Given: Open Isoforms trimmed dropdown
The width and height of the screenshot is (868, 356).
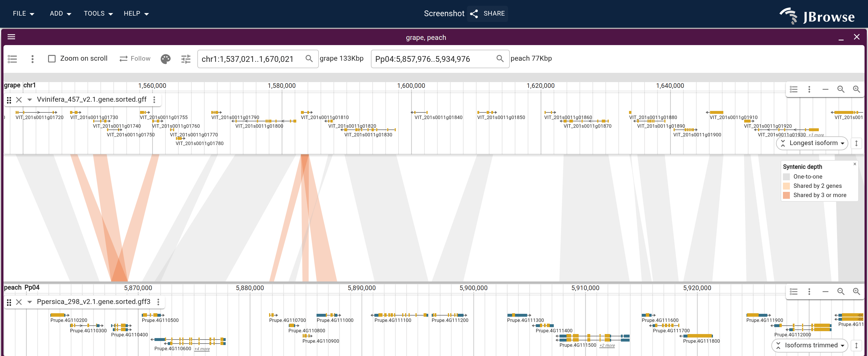Looking at the screenshot, I should click(x=810, y=346).
